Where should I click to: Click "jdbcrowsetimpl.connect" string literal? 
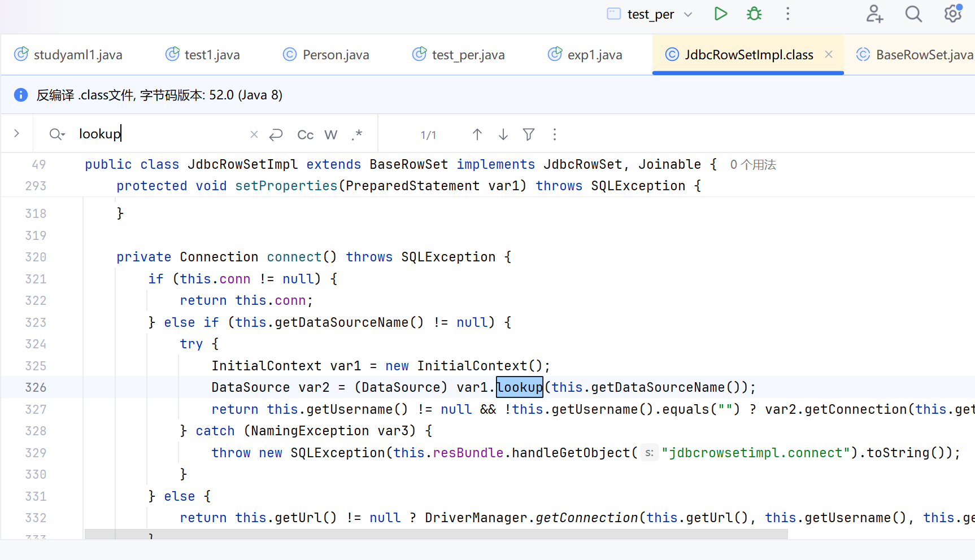click(756, 453)
